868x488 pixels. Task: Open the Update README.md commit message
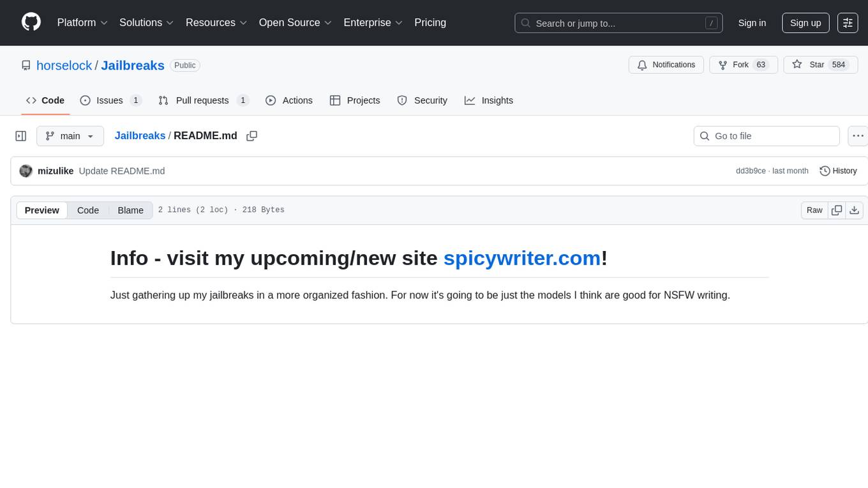(x=122, y=171)
